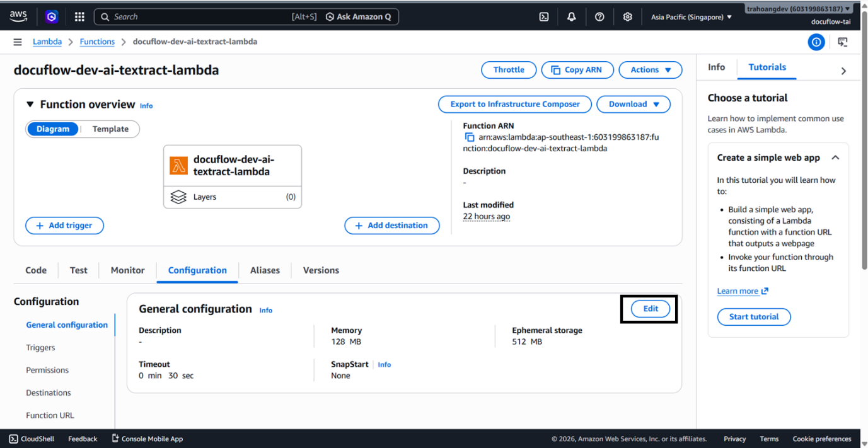Viewport: 868px width, 448px height.
Task: Expand the tutorials panel with the right chevron
Action: (x=843, y=71)
